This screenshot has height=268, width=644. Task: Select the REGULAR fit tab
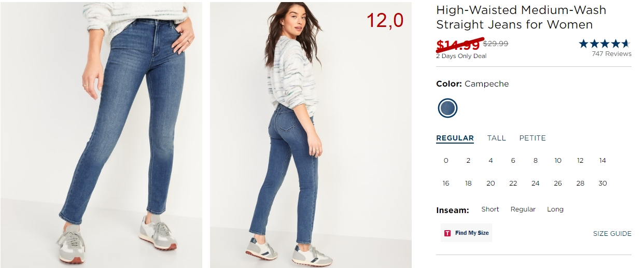[x=455, y=138]
